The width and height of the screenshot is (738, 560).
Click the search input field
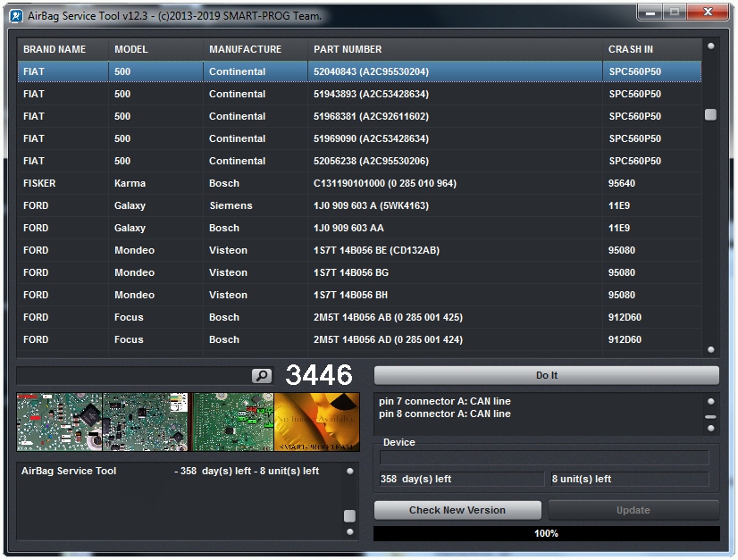[134, 376]
